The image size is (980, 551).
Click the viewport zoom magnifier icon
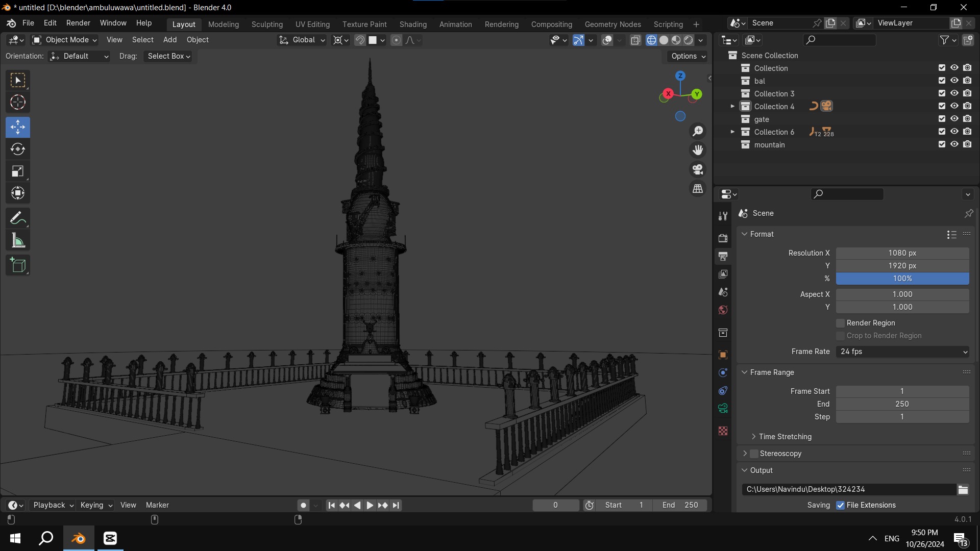[x=698, y=131]
